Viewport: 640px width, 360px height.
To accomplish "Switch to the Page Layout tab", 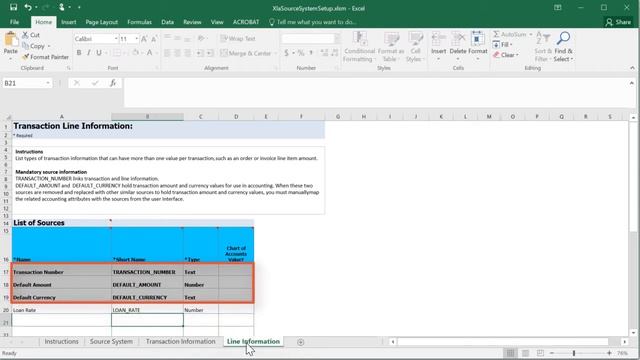I will [102, 22].
